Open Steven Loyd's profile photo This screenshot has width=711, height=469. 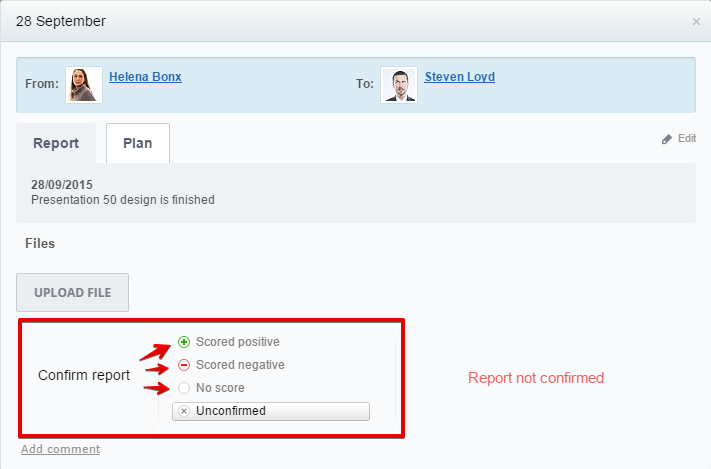[399, 85]
